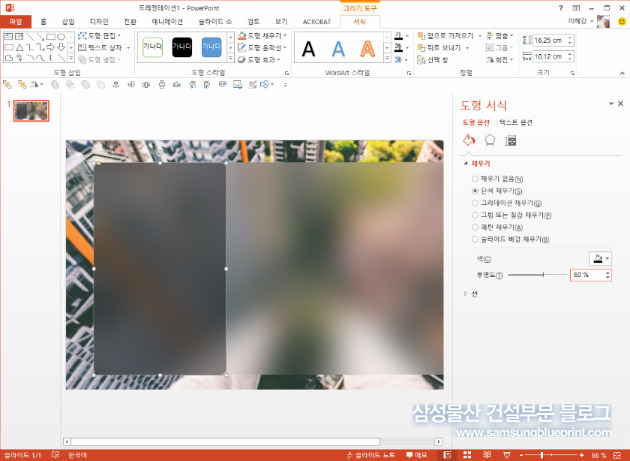The image size is (630, 461).
Task: Switch to slide sorter view icon
Action: 467,455
